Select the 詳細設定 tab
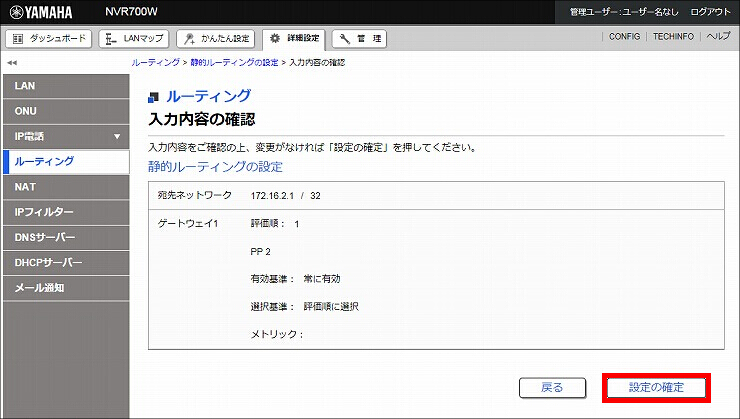 click(294, 39)
